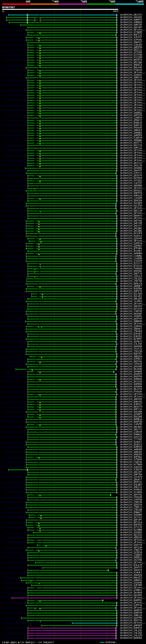146x644 pixels.
Task: Open hit UniRef100_A9S181
Action: coord(131,17)
